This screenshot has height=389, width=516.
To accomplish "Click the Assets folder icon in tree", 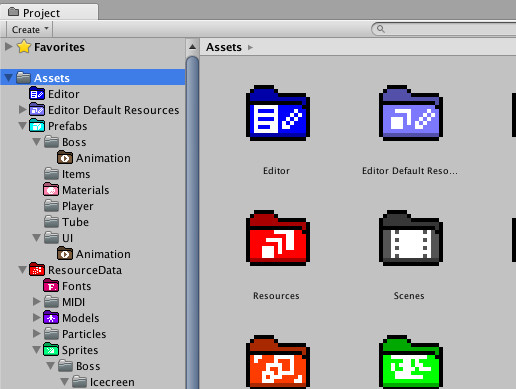I will (23, 78).
